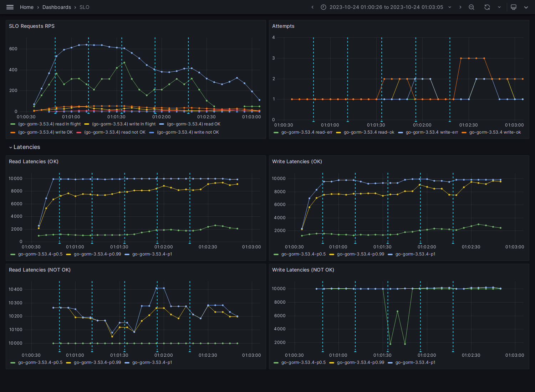Click the 01:03:00 axis label in Attempts chart
Screen dimensions: 535x392
(514, 125)
